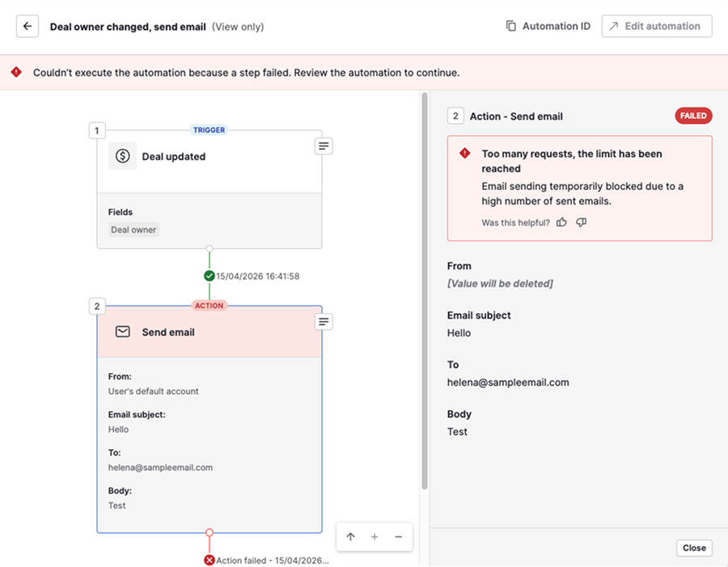The image size is (728, 567).
Task: Zoom out with the minus button
Action: coord(398,537)
